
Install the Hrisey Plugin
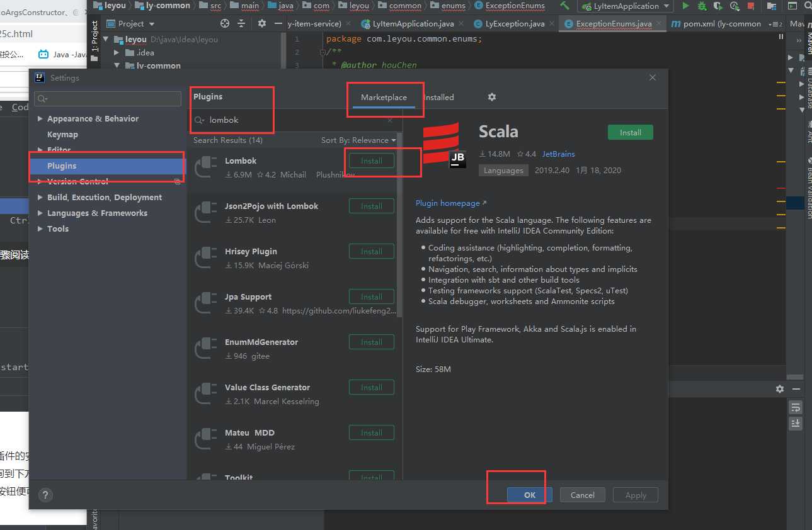(372, 251)
